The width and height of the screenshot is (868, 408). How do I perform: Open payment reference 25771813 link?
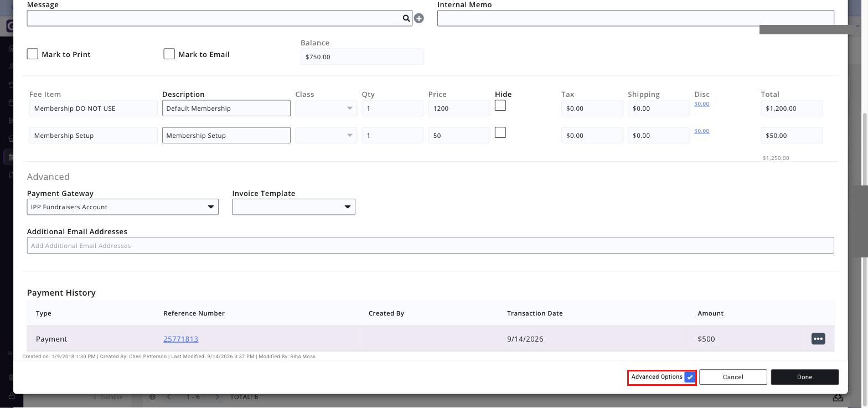(x=181, y=339)
